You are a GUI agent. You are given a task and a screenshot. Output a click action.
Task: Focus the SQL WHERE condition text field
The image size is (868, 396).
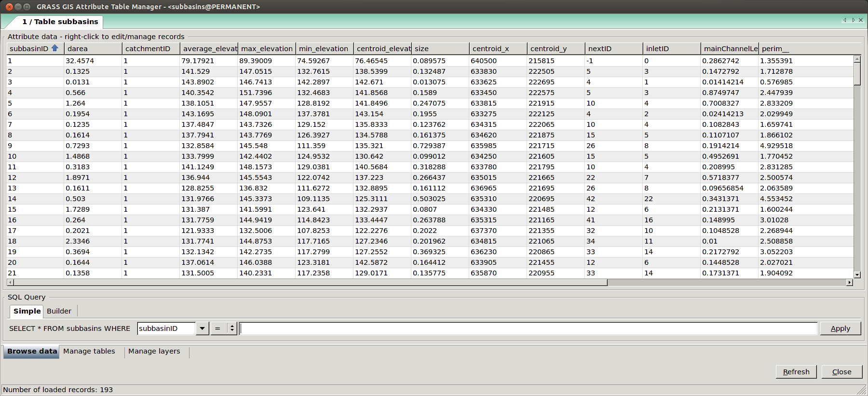click(x=528, y=328)
